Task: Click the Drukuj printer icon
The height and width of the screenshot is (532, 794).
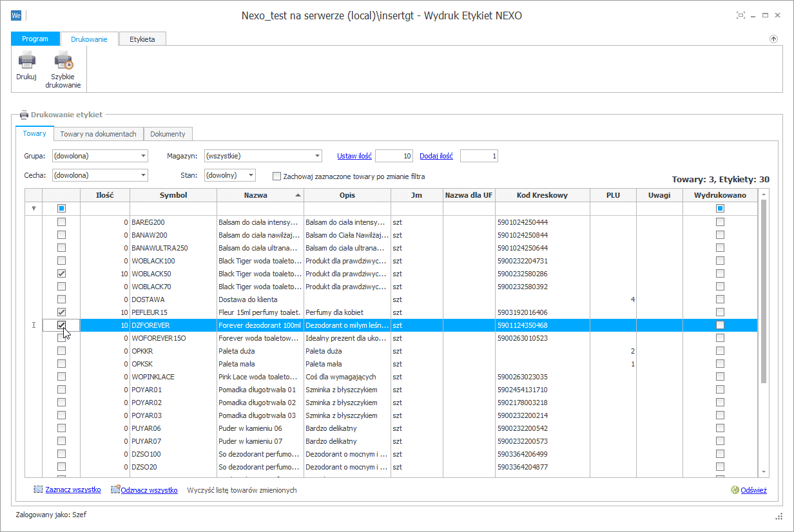Action: tap(26, 61)
